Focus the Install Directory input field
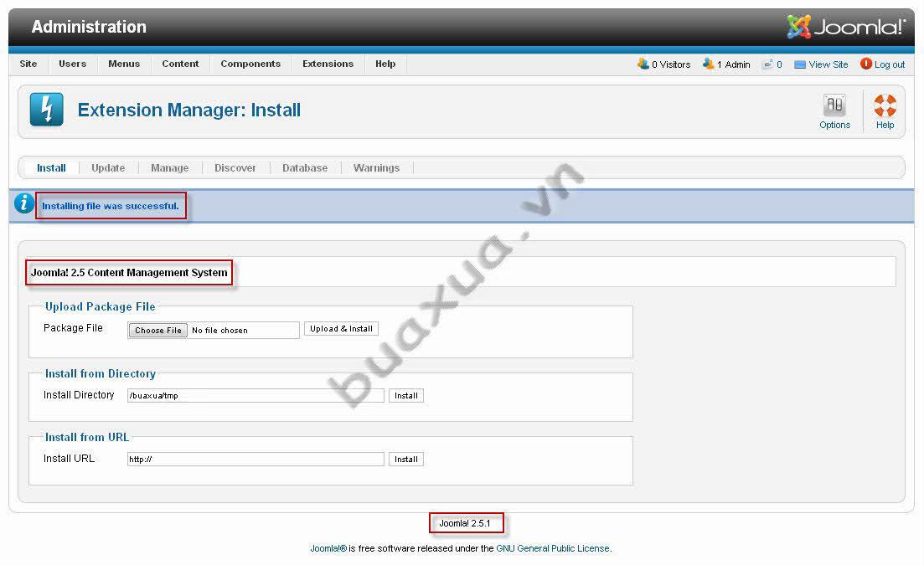924x565 pixels. 256,395
